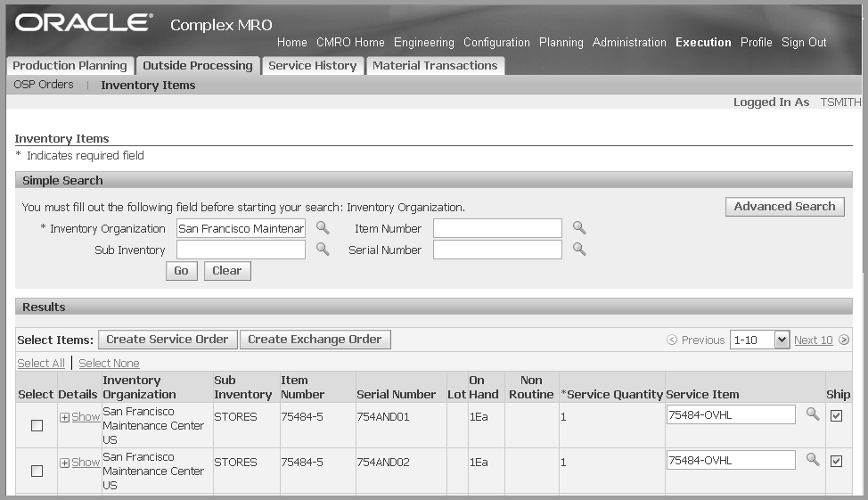Toggle Ship checkbox for serial 754AND02

pyautogui.click(x=837, y=462)
